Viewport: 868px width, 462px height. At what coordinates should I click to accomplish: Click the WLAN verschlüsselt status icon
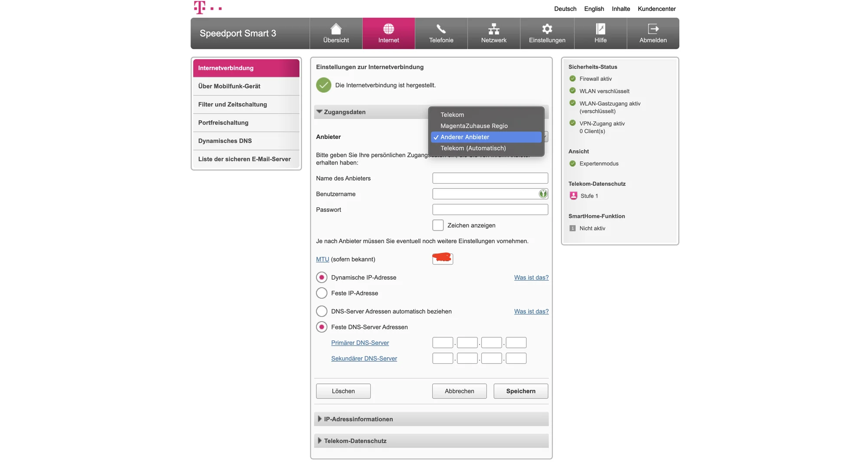click(x=572, y=91)
